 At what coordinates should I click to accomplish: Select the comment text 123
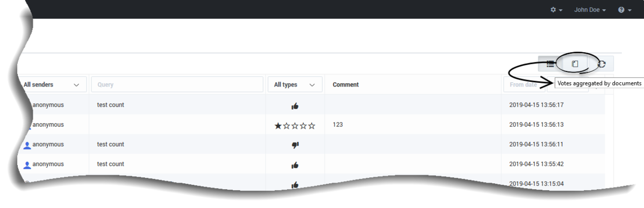338,125
